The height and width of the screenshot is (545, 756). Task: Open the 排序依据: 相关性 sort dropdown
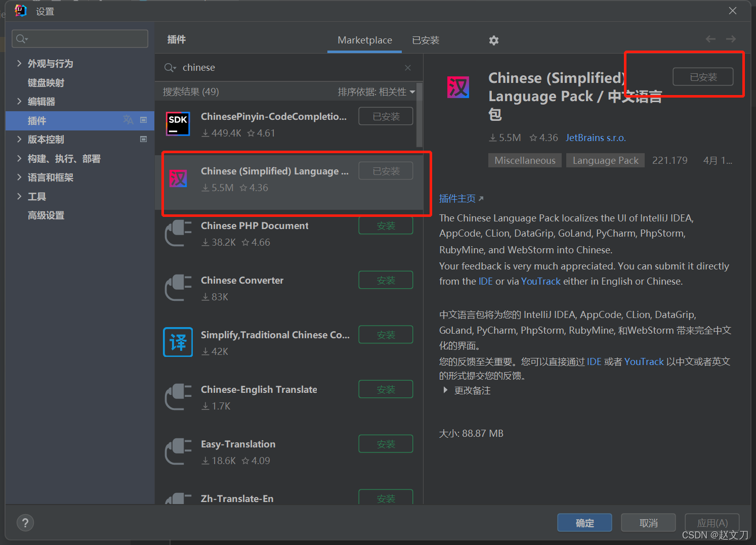[376, 92]
